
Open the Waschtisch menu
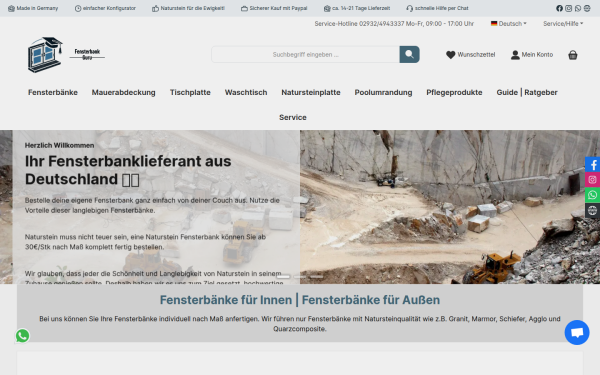pyautogui.click(x=246, y=92)
